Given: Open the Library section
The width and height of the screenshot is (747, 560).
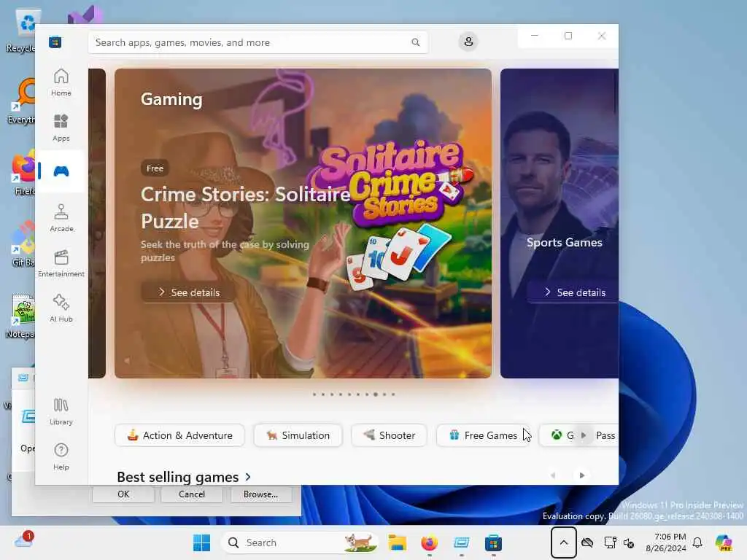Looking at the screenshot, I should (x=61, y=411).
